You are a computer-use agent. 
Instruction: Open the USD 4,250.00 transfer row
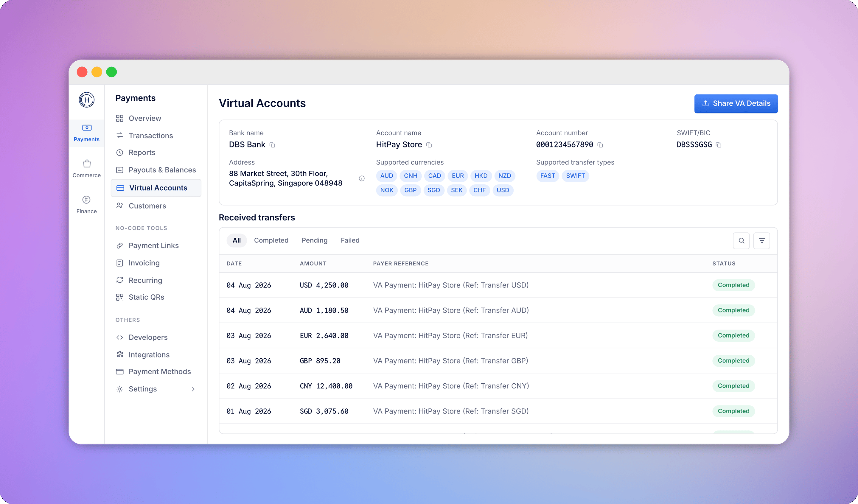[x=498, y=285]
